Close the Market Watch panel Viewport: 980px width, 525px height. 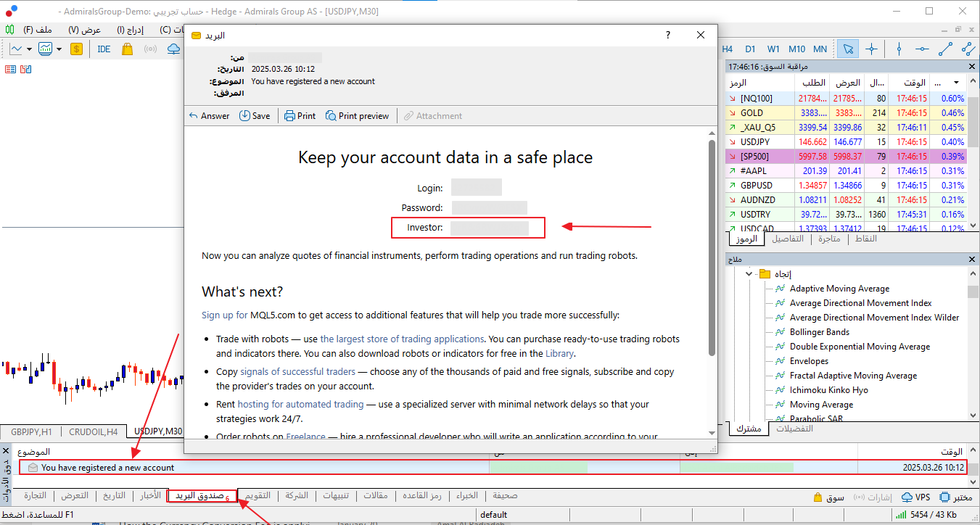click(x=973, y=66)
